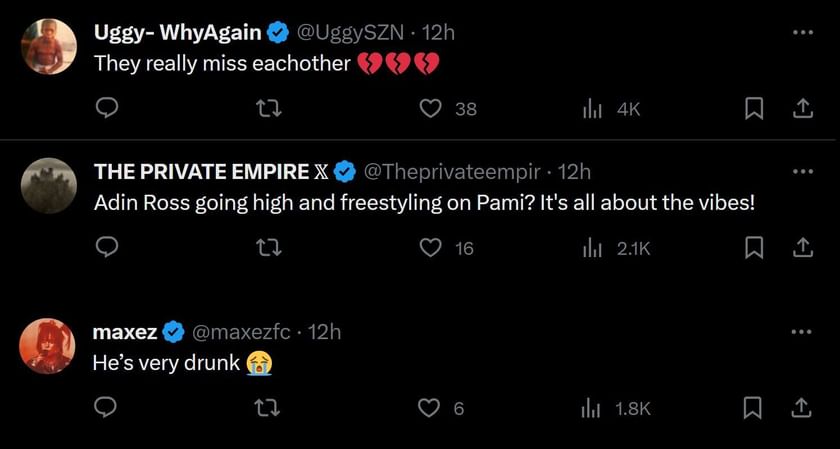Like the Adin Ross freestyling tweet

coord(431,247)
